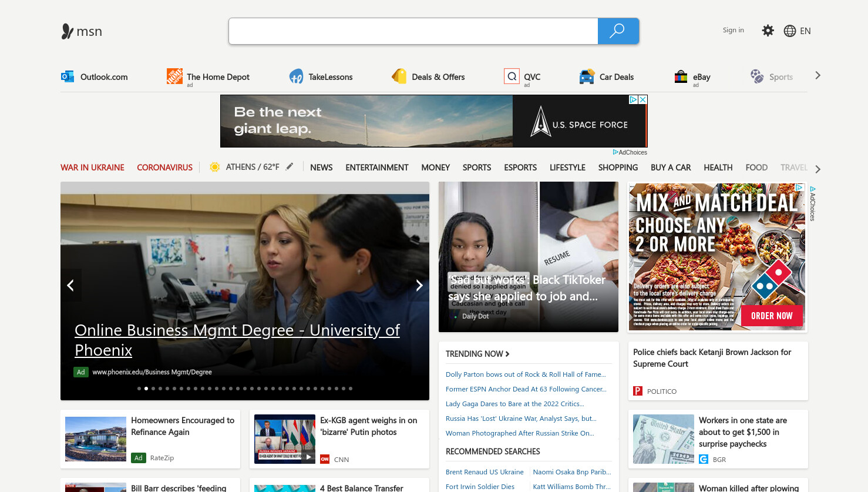Click the BGR source icon
Viewport: 868px width, 492px height.
point(704,459)
